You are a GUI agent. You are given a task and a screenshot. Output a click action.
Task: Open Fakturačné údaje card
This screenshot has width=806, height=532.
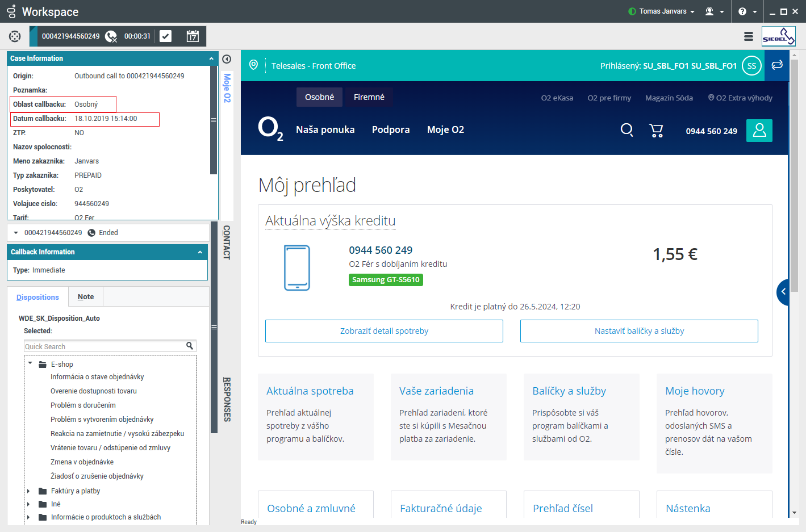(449, 504)
